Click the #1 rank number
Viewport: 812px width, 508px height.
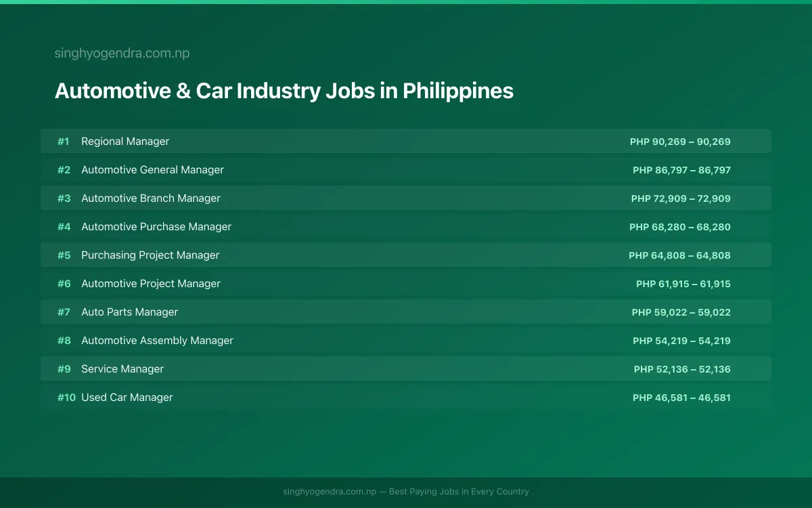(64, 142)
